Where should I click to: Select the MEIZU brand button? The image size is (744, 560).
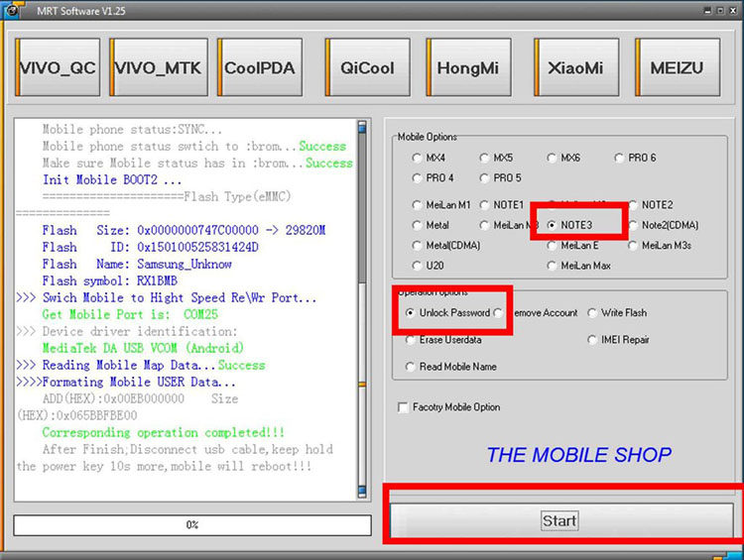click(x=678, y=67)
